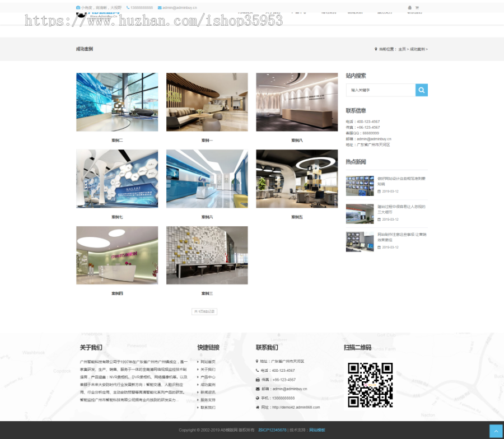
Task: Click the 苏ICP12345678 link in the footer
Action: pyautogui.click(x=272, y=430)
